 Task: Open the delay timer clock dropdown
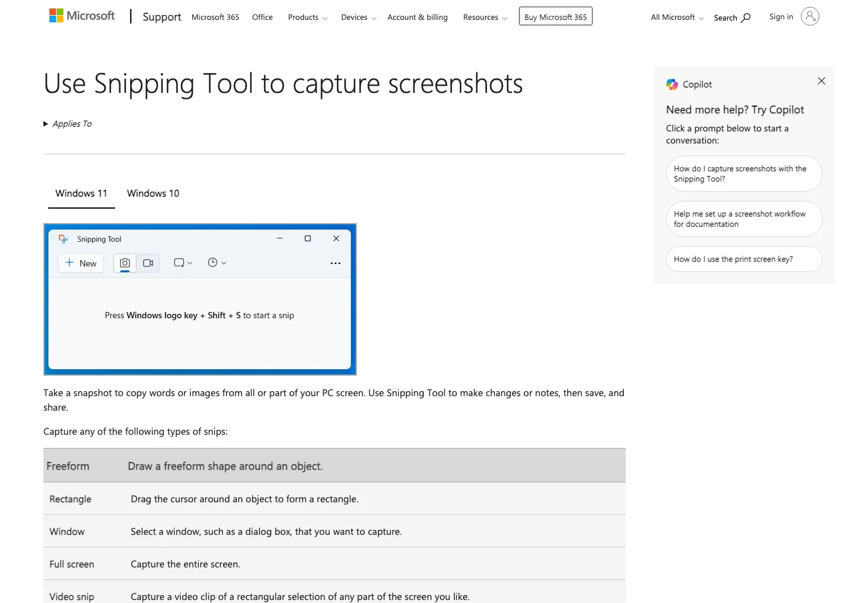pyautogui.click(x=217, y=262)
